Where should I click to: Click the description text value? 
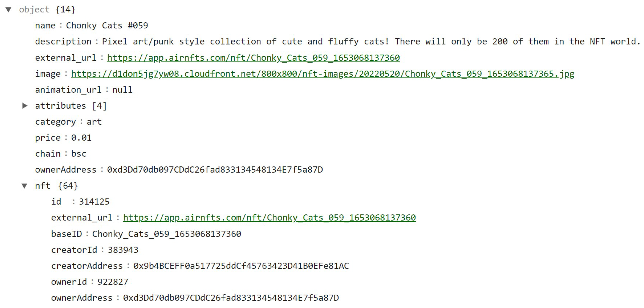pyautogui.click(x=370, y=41)
